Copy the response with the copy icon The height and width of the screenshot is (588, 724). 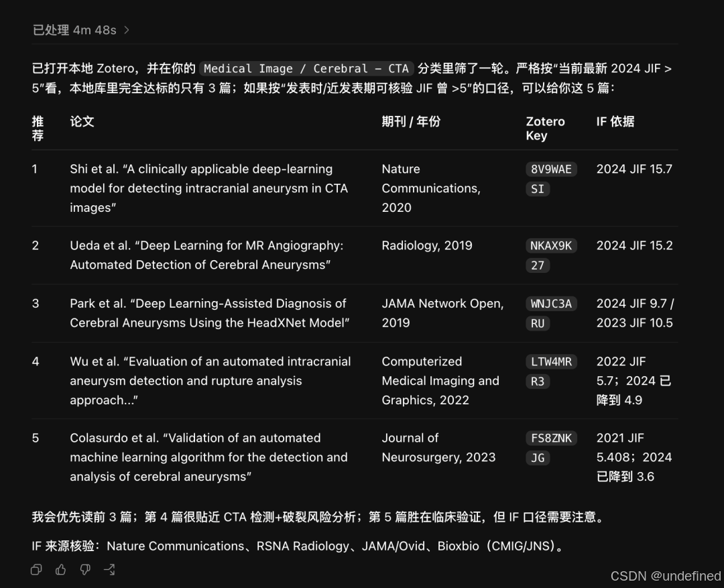click(36, 569)
